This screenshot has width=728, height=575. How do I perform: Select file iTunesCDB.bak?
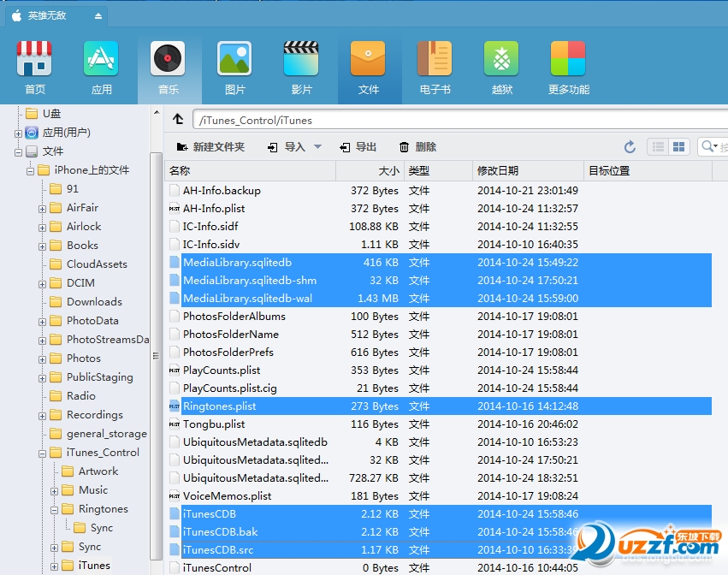coord(438,532)
